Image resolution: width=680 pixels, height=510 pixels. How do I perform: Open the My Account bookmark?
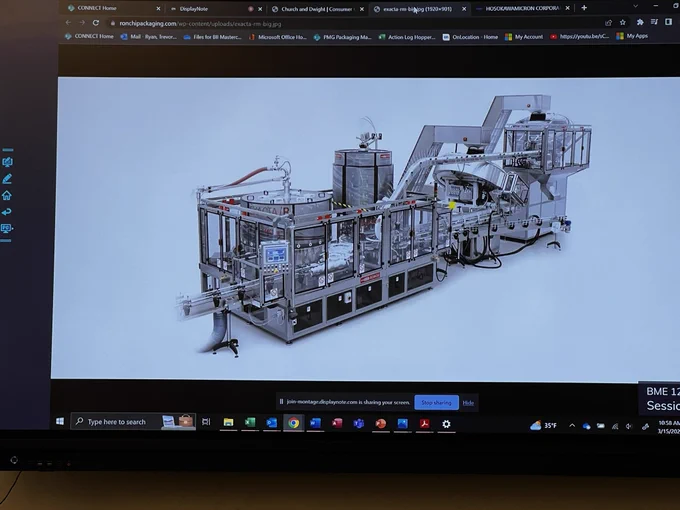coord(524,37)
